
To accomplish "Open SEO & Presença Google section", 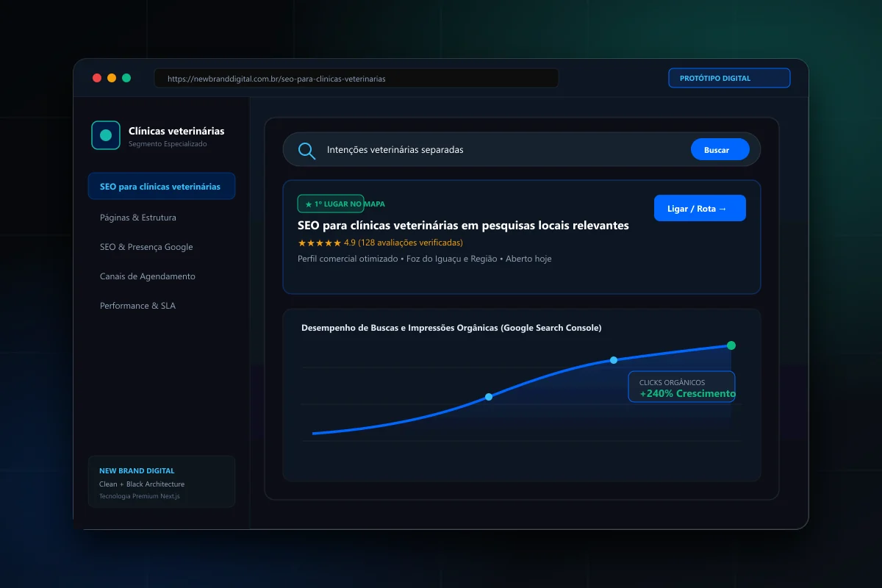I will (146, 247).
